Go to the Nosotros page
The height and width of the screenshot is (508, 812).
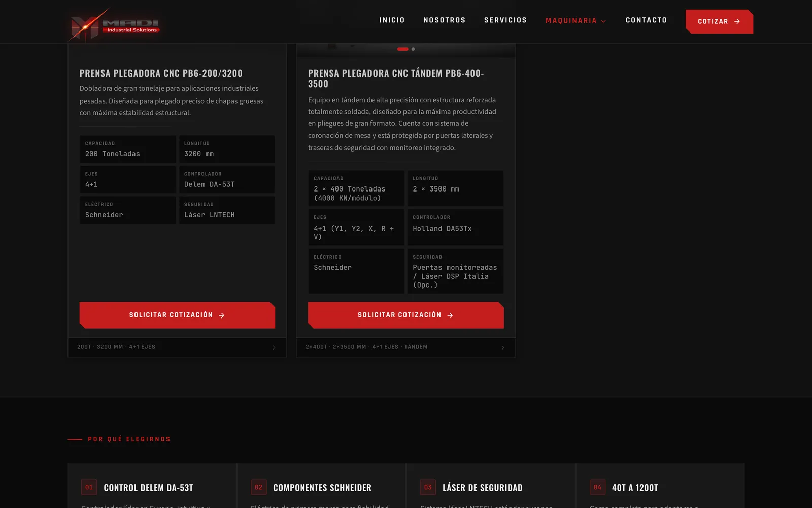(444, 20)
